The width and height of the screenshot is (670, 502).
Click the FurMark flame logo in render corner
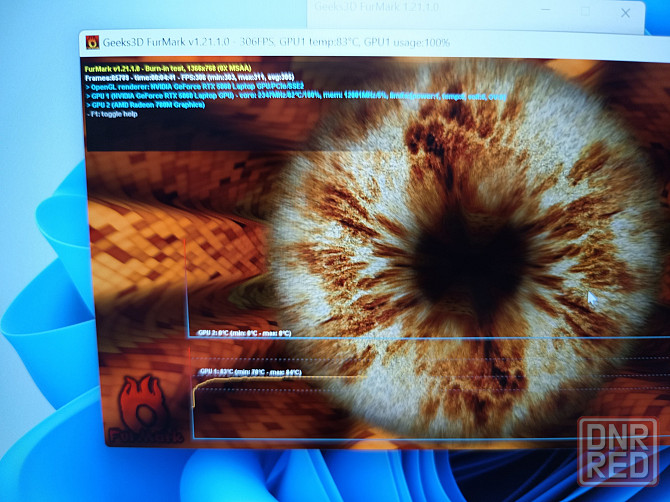144,409
